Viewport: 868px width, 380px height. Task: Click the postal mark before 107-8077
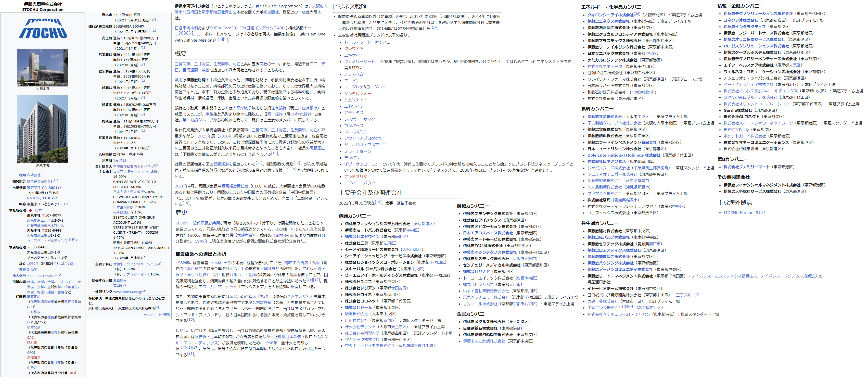click(43, 215)
